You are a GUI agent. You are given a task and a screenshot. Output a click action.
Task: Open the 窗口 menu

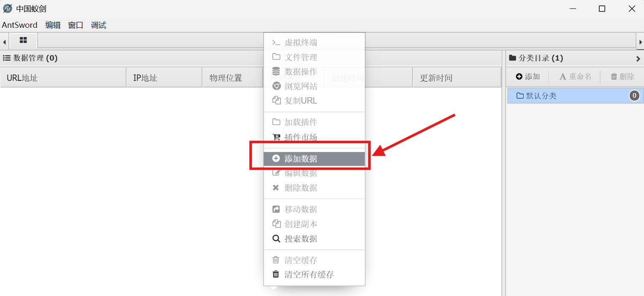point(76,25)
